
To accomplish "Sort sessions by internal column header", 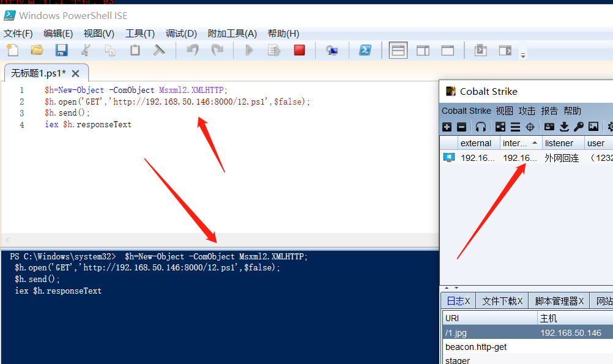I will coord(521,143).
